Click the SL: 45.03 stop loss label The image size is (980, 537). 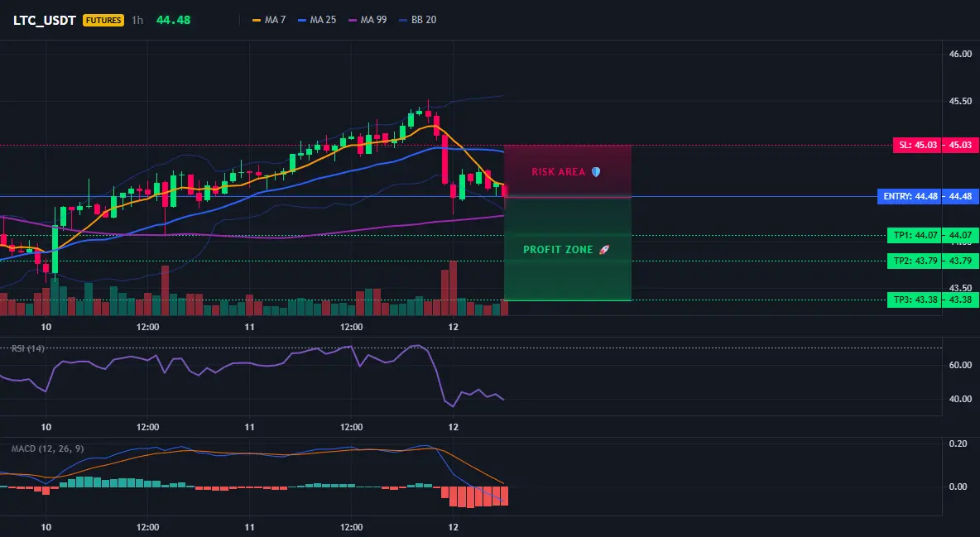coord(917,145)
